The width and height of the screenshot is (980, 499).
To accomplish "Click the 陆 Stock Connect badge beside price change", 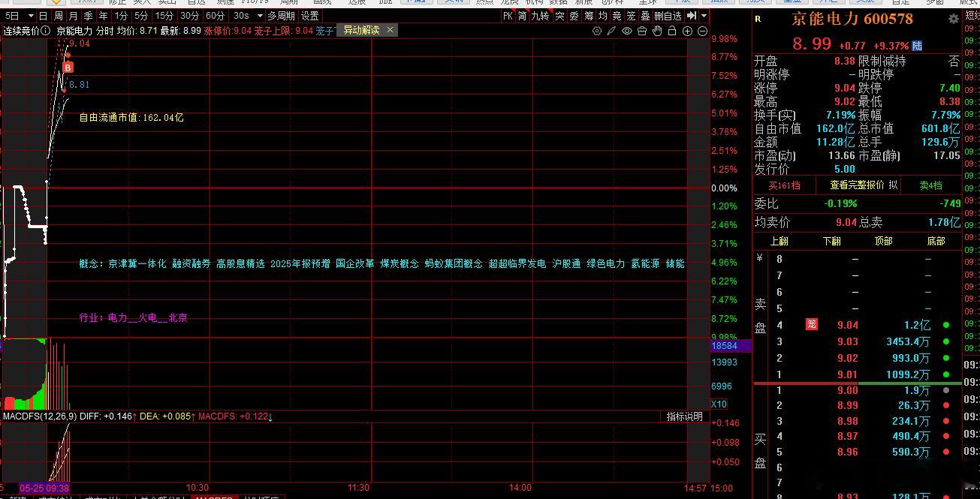I will tap(917, 46).
